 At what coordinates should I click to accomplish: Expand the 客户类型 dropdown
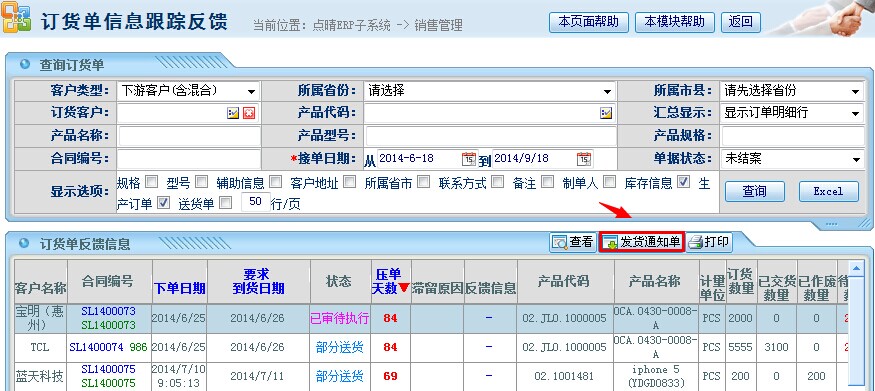click(x=188, y=90)
